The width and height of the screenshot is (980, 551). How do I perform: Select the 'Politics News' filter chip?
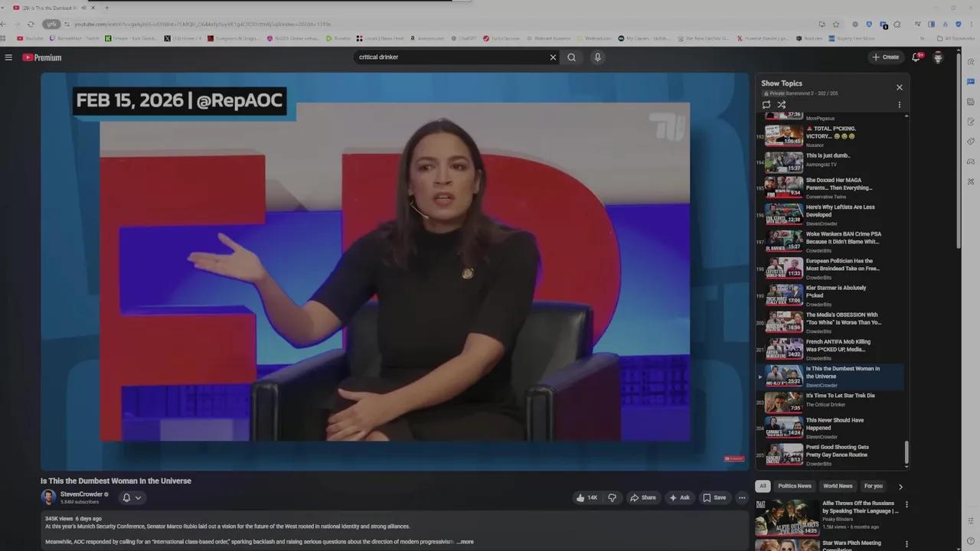795,486
